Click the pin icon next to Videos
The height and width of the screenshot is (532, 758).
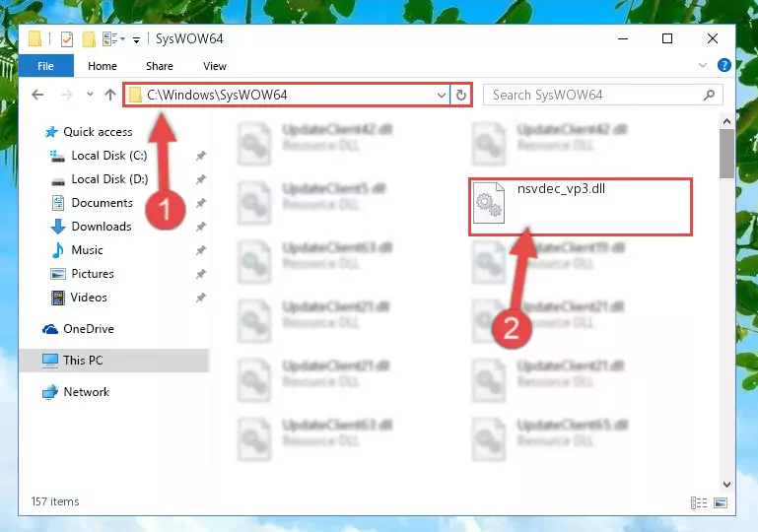point(201,298)
